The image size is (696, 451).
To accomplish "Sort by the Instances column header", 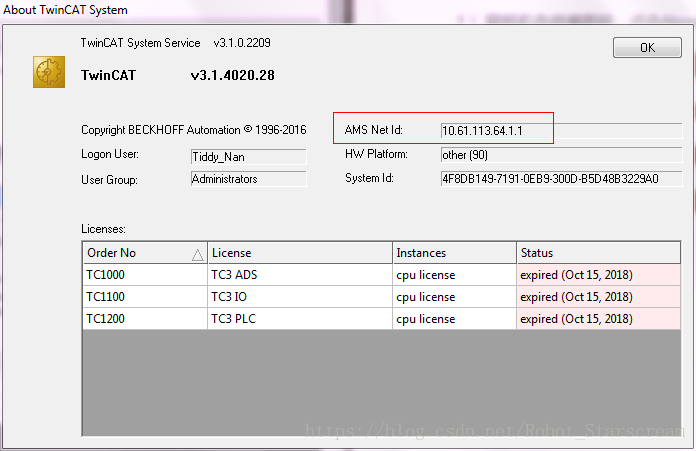I will tap(455, 253).
